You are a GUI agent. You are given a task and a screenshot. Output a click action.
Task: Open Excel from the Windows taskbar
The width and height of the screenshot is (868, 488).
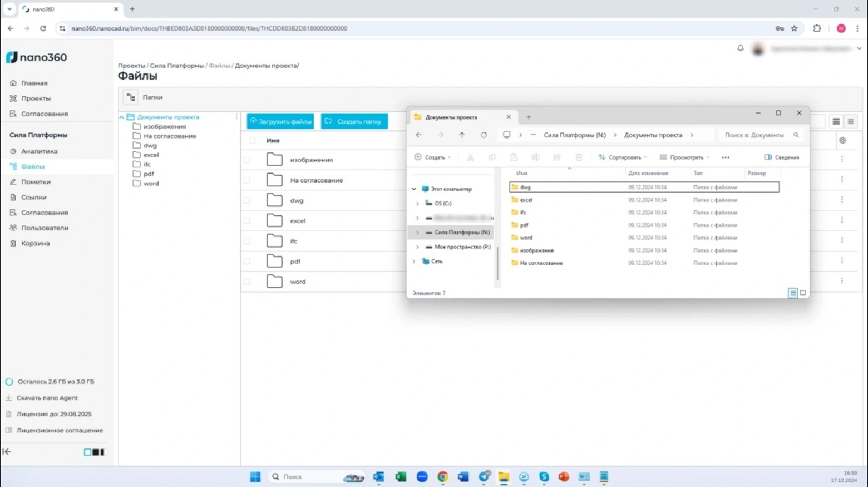point(401,477)
